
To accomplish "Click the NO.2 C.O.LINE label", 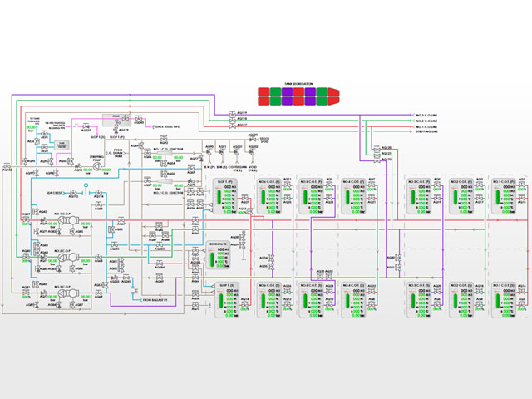I will tap(426, 121).
